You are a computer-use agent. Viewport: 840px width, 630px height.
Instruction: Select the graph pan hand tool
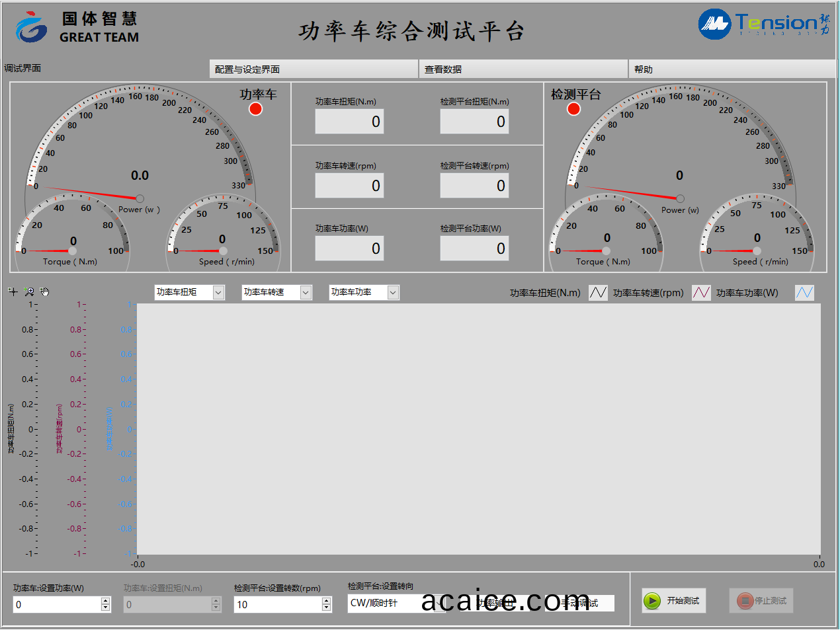point(45,292)
